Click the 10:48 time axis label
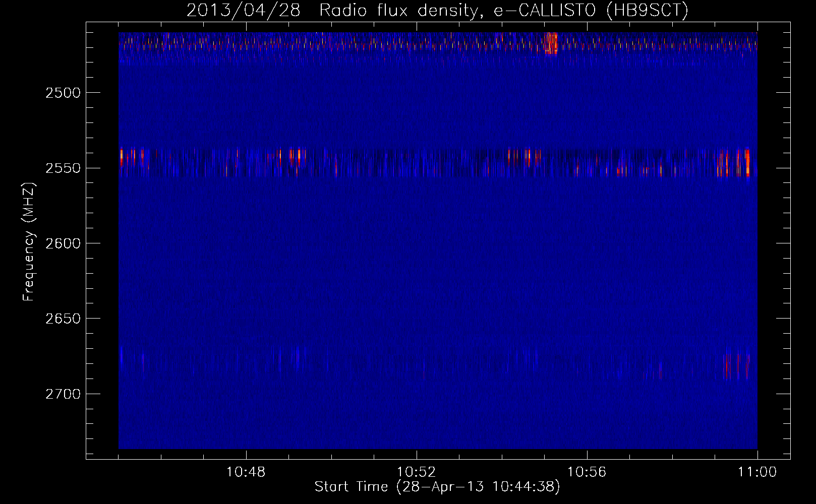The image size is (816, 504). (x=246, y=472)
